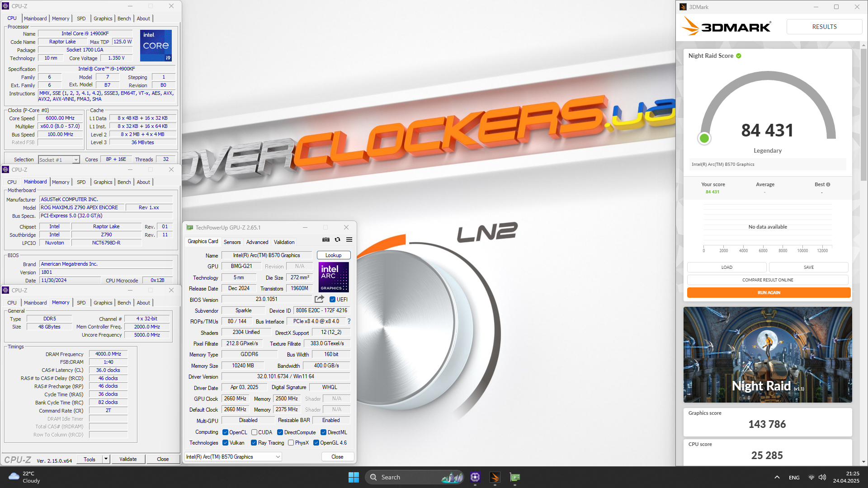Viewport: 868px width, 488px height.
Task: Click the network icon in system tray
Action: 811,478
